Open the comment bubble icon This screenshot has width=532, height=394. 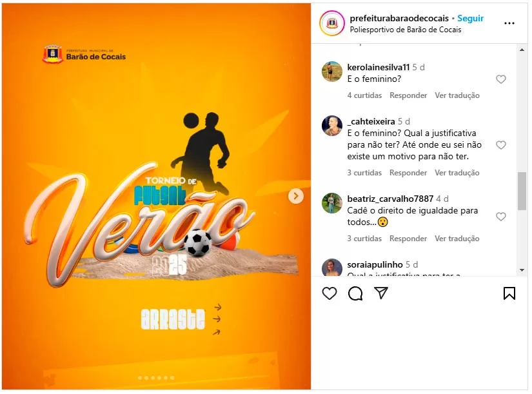tap(355, 293)
